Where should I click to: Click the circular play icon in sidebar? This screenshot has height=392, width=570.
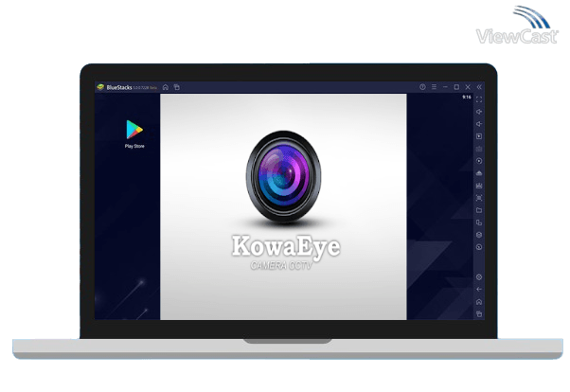click(x=479, y=161)
